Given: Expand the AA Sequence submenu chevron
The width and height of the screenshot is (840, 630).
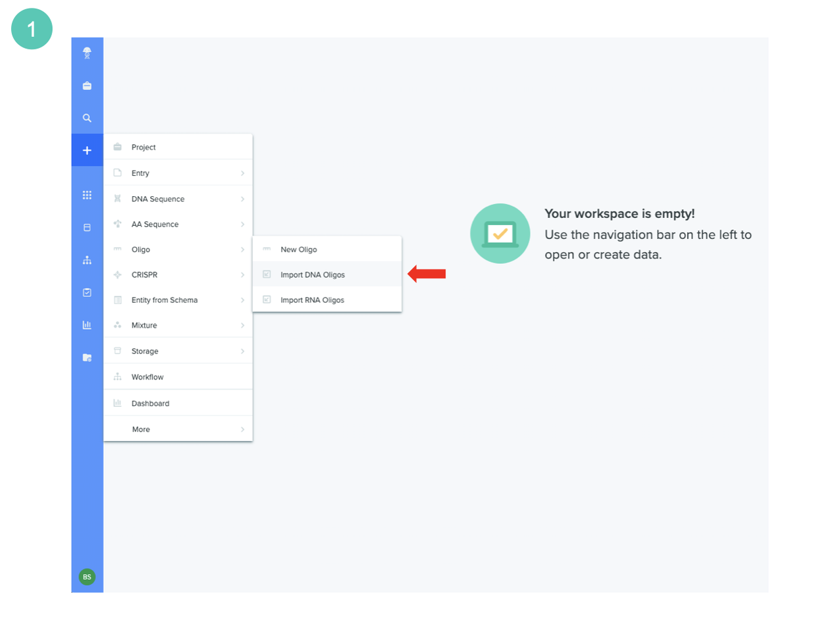Looking at the screenshot, I should [x=242, y=224].
